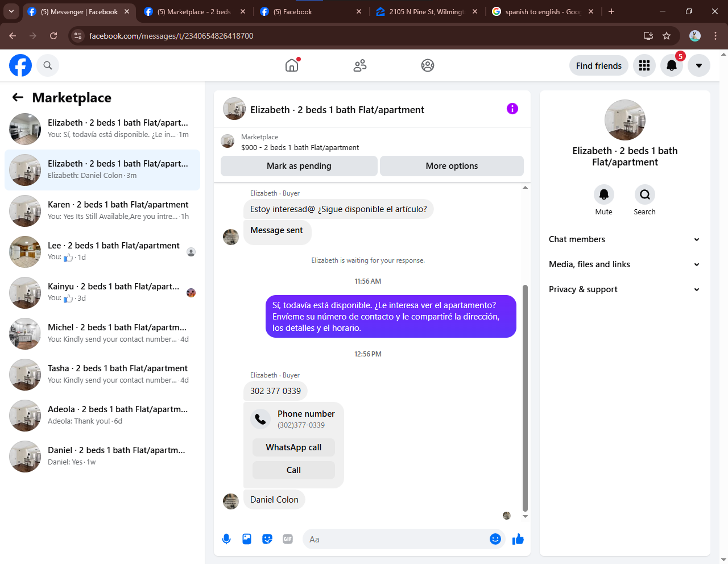Open conversation information purple icon
This screenshot has height=564, width=728.
click(x=512, y=109)
